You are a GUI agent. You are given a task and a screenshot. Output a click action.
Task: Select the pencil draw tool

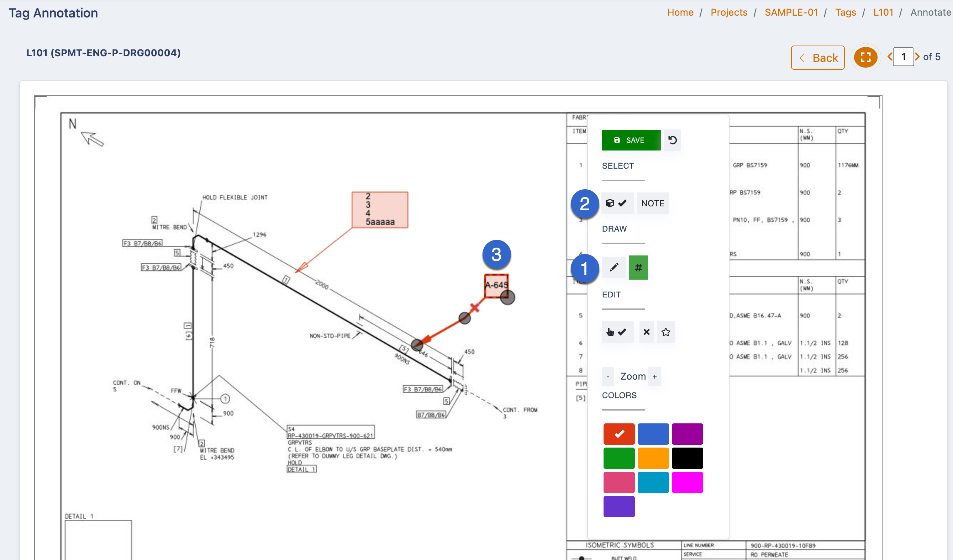[x=614, y=267]
